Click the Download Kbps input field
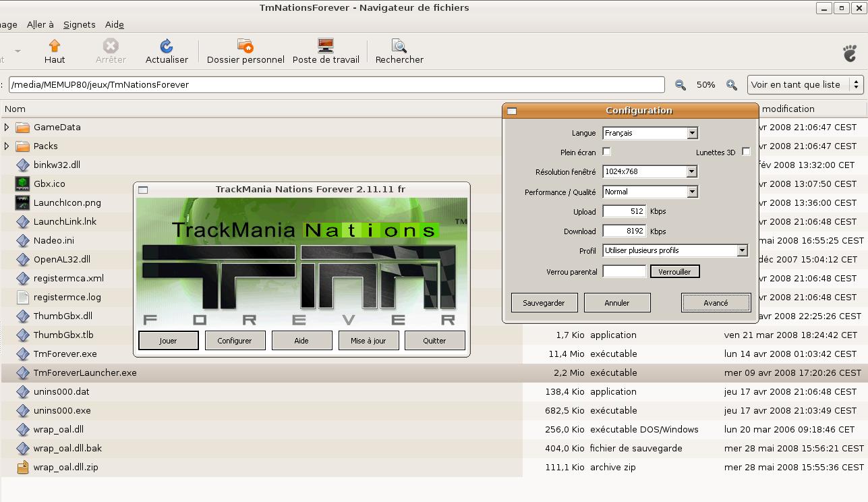 coord(625,231)
